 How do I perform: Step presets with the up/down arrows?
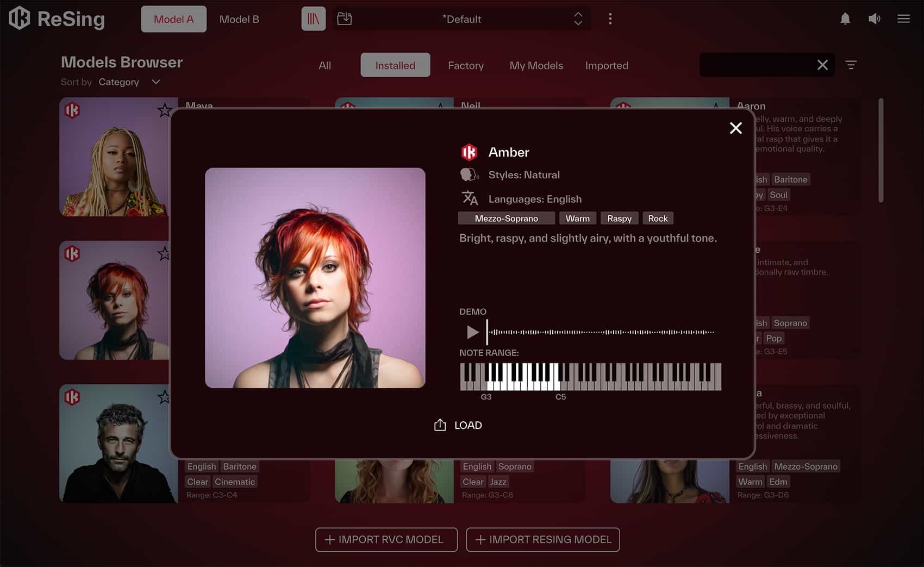point(578,19)
